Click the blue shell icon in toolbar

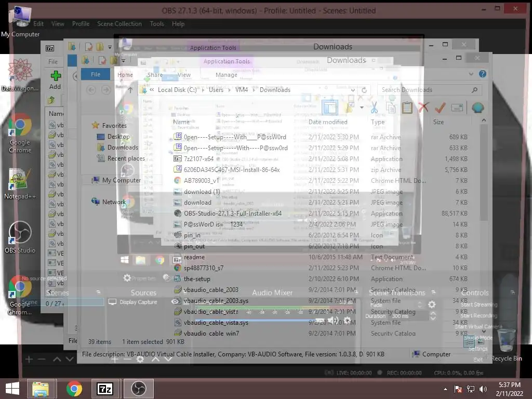477,108
